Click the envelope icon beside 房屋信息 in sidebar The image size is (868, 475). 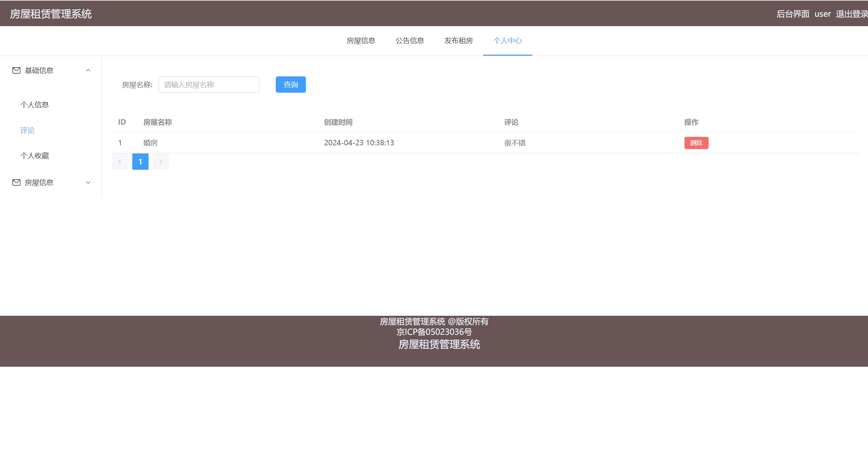point(16,183)
